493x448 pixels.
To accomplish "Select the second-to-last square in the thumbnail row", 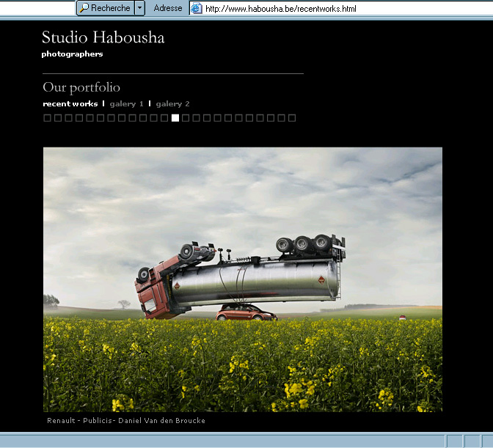I will 282,118.
